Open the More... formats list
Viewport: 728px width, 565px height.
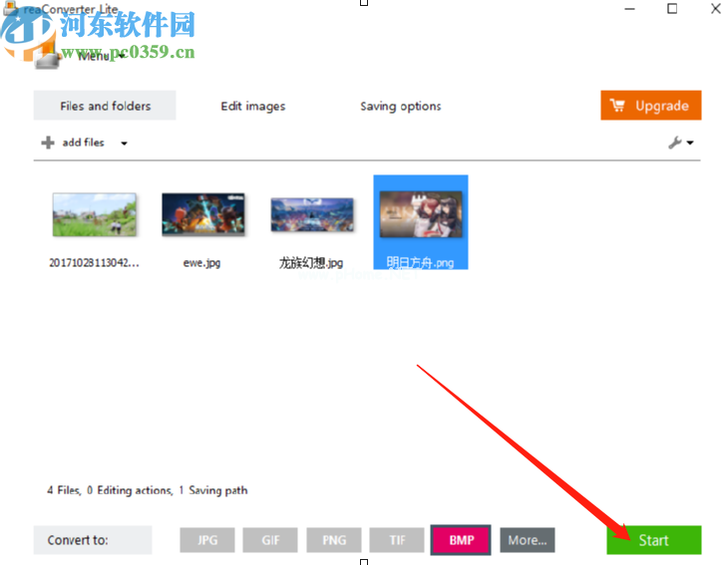point(527,540)
